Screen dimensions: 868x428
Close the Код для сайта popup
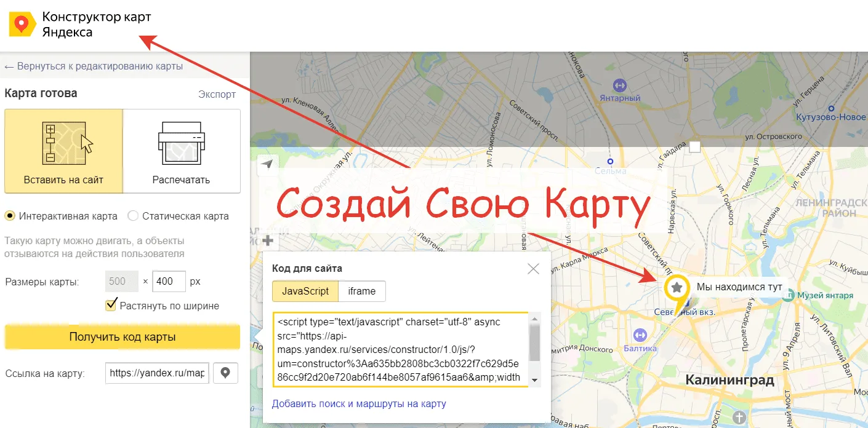pyautogui.click(x=533, y=269)
